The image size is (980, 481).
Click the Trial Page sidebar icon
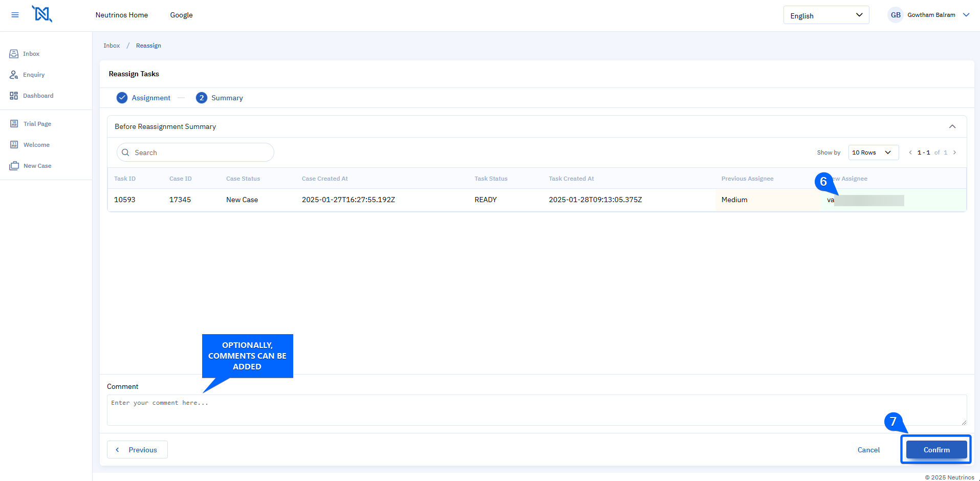[x=14, y=124]
